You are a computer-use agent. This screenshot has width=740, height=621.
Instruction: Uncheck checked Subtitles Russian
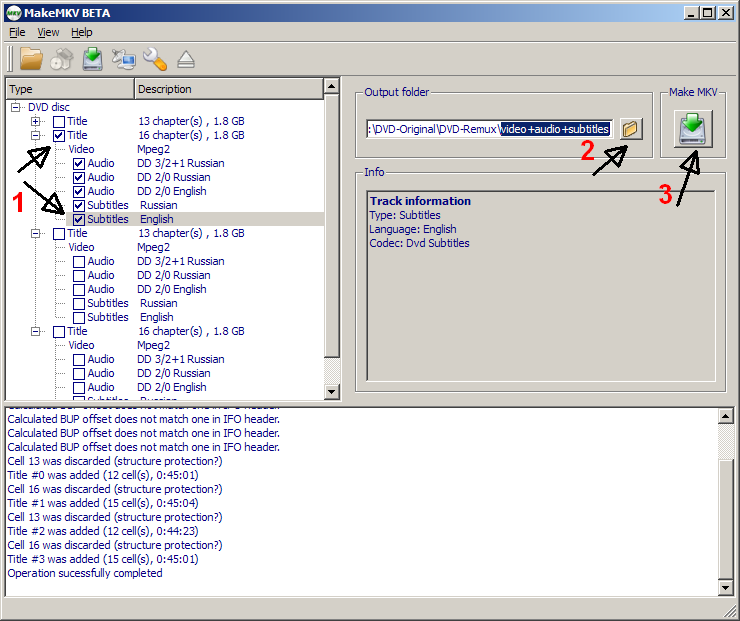point(79,206)
